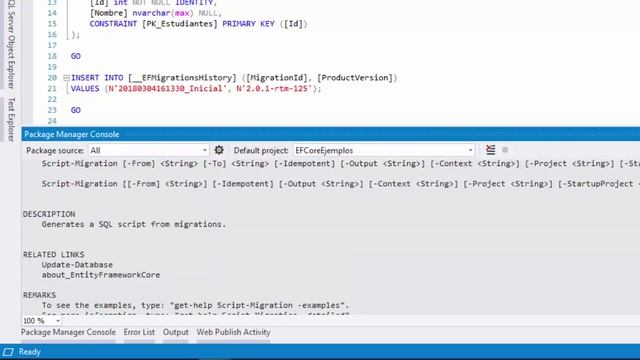Click the [Nombre] column name
This screenshot has width=640, height=360.
109,13
